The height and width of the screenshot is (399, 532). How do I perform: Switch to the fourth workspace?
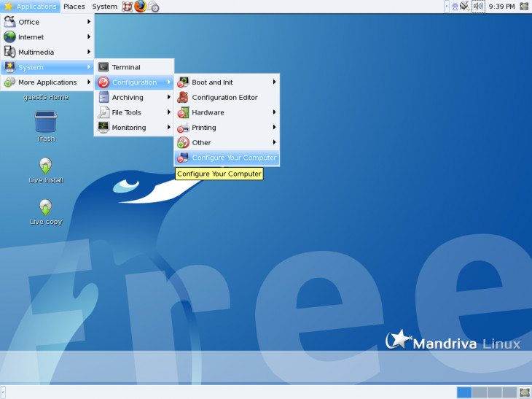(x=509, y=392)
